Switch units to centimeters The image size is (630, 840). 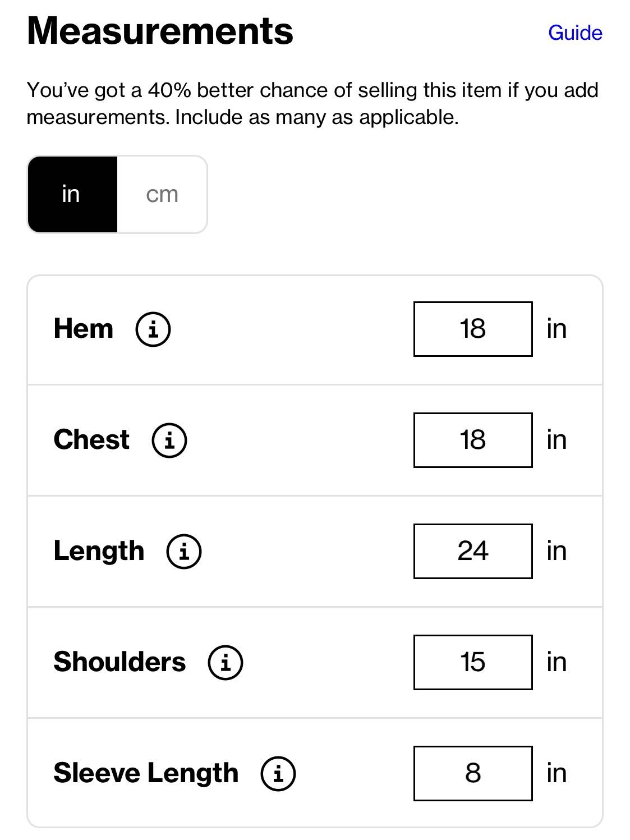pos(162,194)
